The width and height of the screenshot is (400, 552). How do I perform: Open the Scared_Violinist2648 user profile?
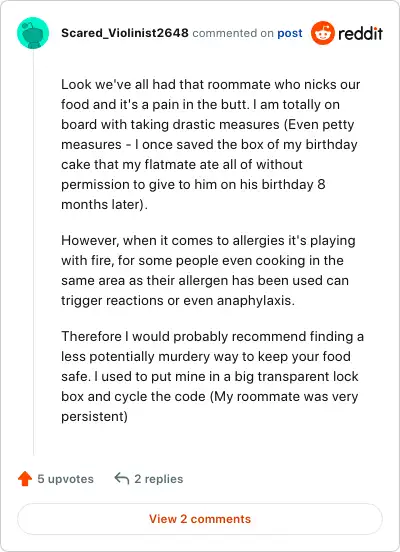pyautogui.click(x=125, y=33)
